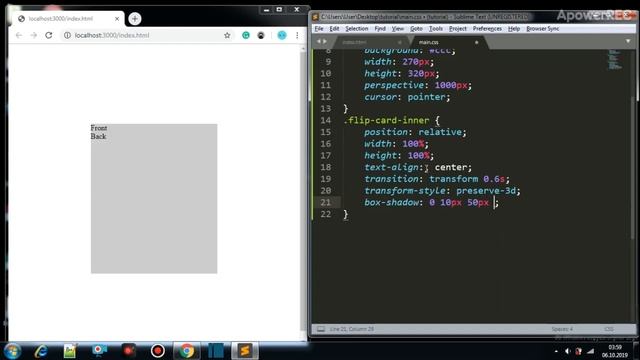The image size is (640, 360).
Task: Open the Browser Sync menu
Action: point(542,29)
